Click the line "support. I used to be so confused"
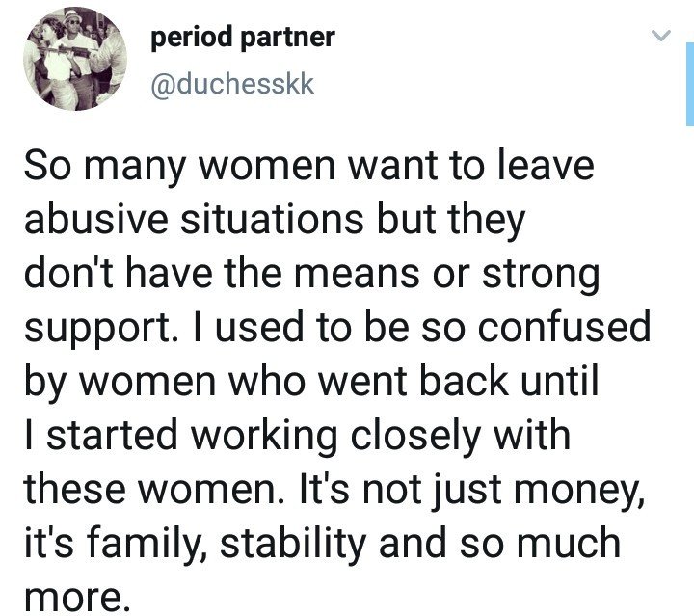 click(x=337, y=328)
